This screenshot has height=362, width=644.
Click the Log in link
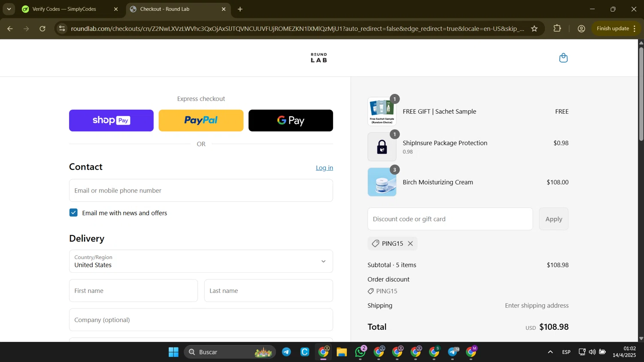(x=325, y=168)
